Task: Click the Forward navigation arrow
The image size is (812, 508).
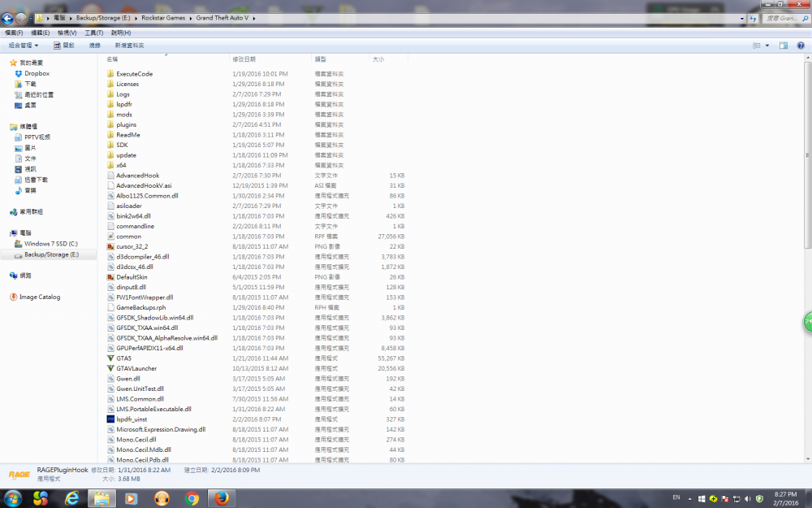Action: pyautogui.click(x=21, y=19)
